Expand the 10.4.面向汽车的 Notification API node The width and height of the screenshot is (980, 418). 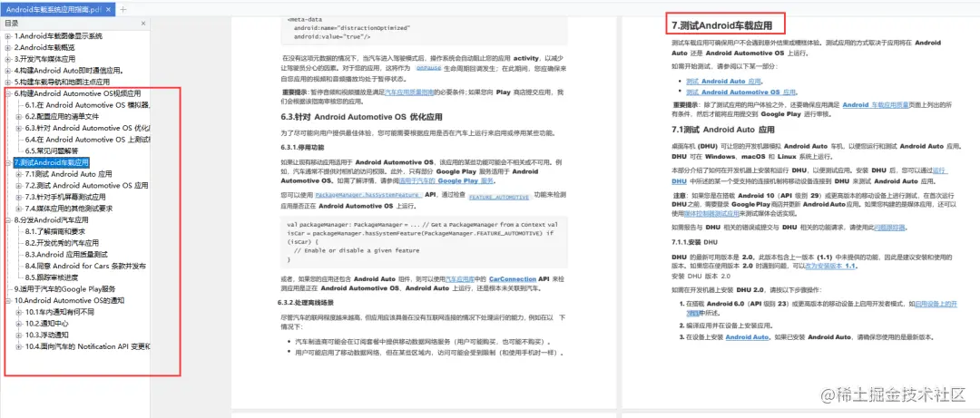[19, 346]
